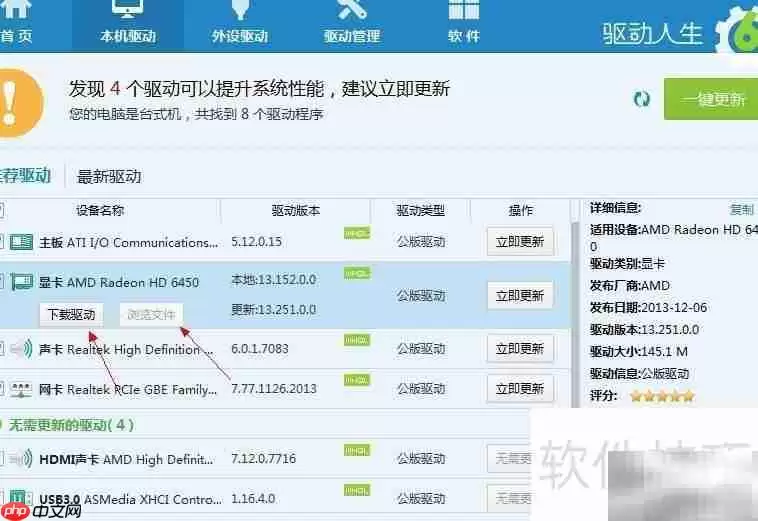The image size is (758, 521).
Task: Click version 7.12.0.7716 text
Action: [263, 458]
